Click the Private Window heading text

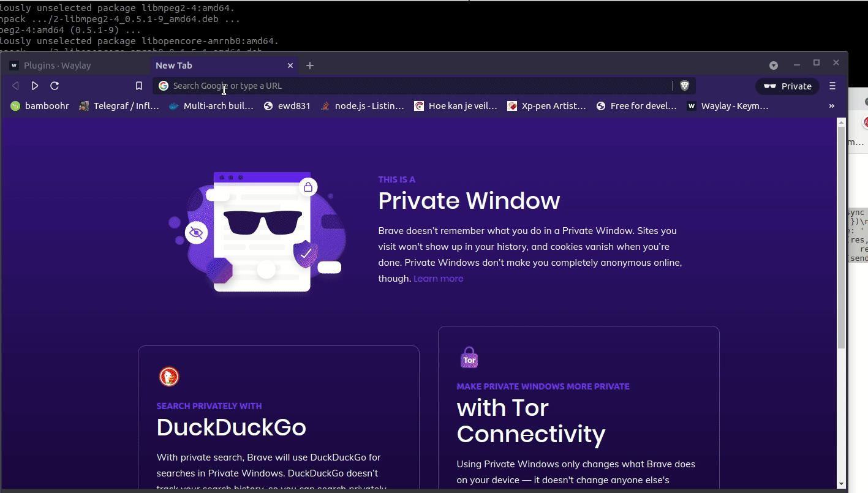(x=469, y=201)
